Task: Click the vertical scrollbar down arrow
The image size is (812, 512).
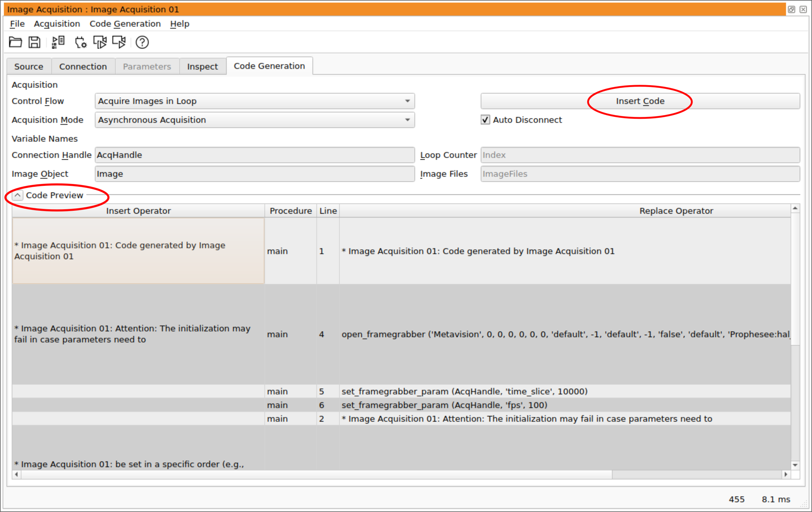Action: 795,465
